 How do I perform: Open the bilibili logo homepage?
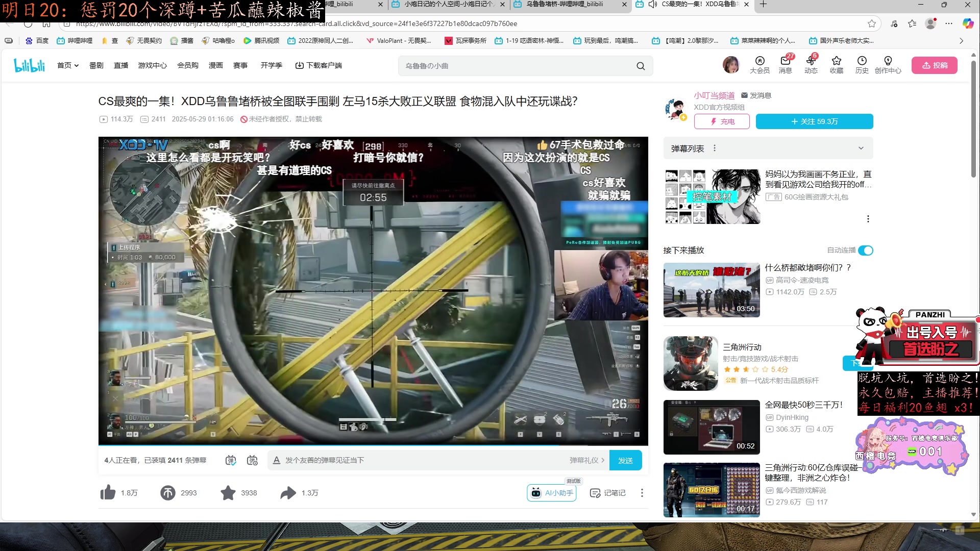[x=30, y=65]
